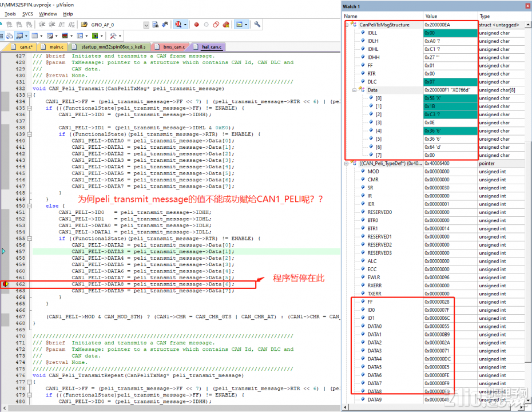Click the next bookmark toolbar icon
The width and height of the screenshot is (532, 412).
coord(19,25)
